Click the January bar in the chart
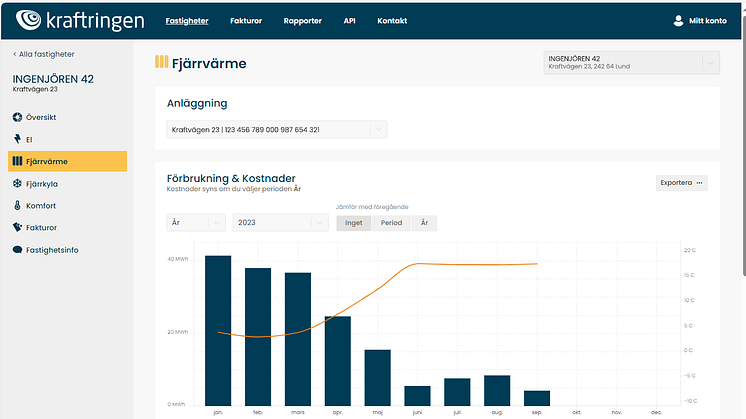This screenshot has height=419, width=746. point(218,328)
